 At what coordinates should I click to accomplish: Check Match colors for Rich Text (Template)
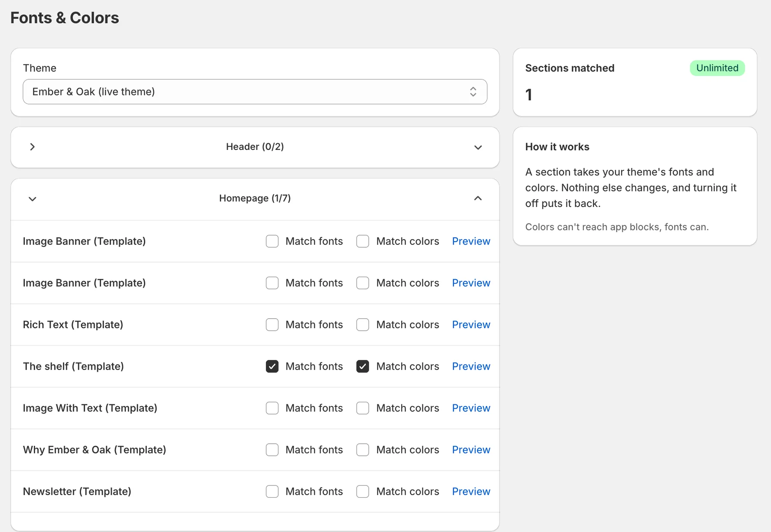tap(363, 325)
